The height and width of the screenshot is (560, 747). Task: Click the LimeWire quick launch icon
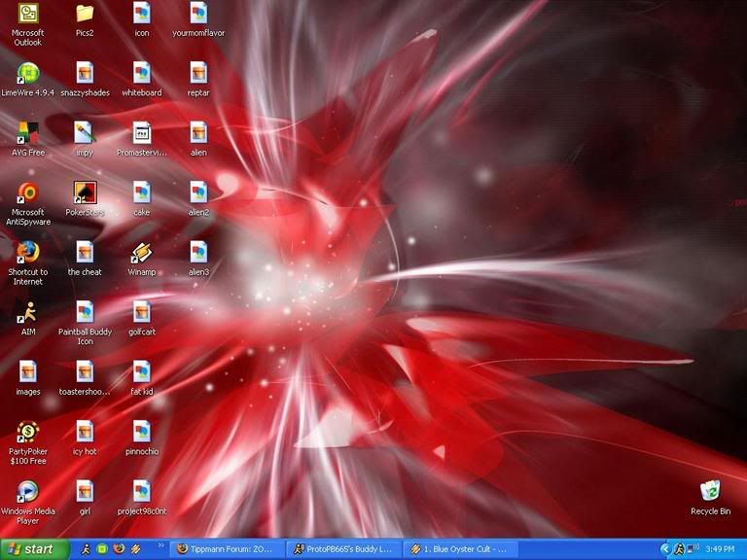[102, 549]
